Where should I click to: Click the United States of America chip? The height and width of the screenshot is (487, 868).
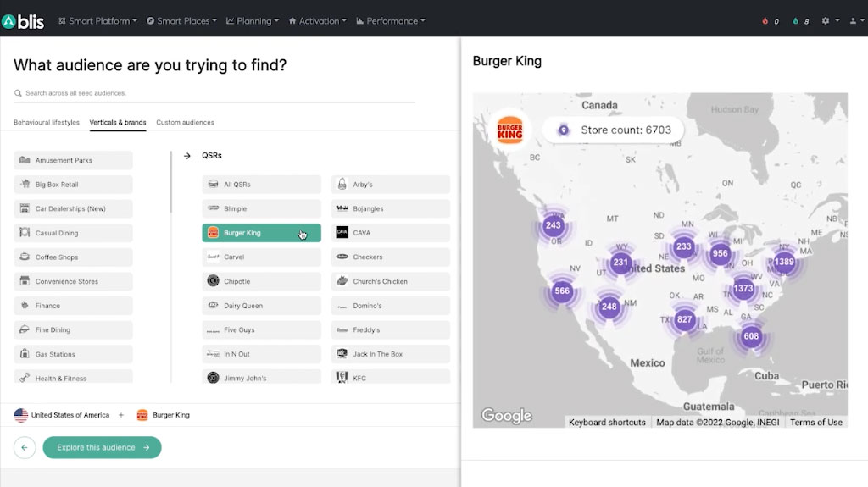pos(61,415)
